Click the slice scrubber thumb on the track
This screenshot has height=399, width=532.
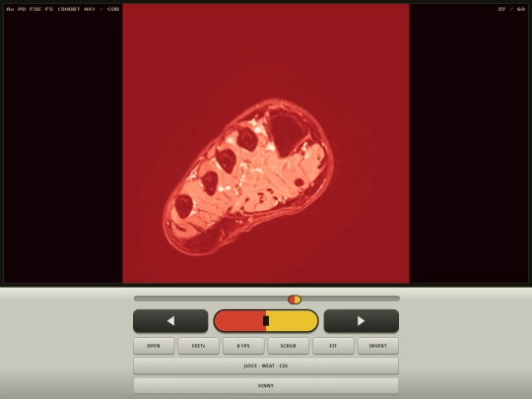(295, 299)
